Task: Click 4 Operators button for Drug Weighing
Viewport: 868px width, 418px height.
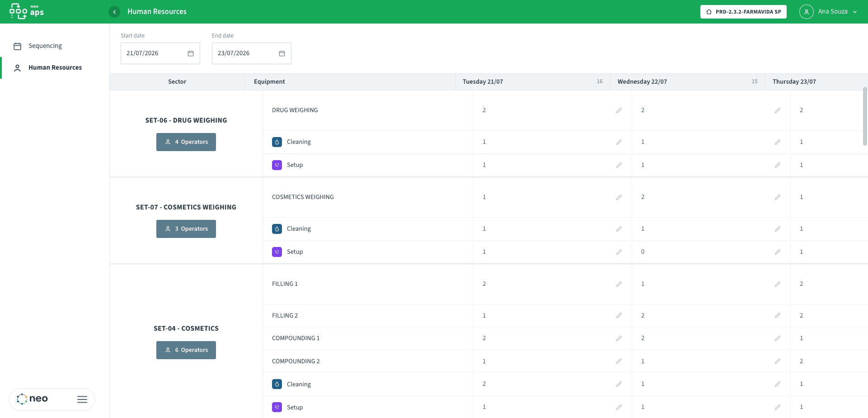Action: coord(186,142)
